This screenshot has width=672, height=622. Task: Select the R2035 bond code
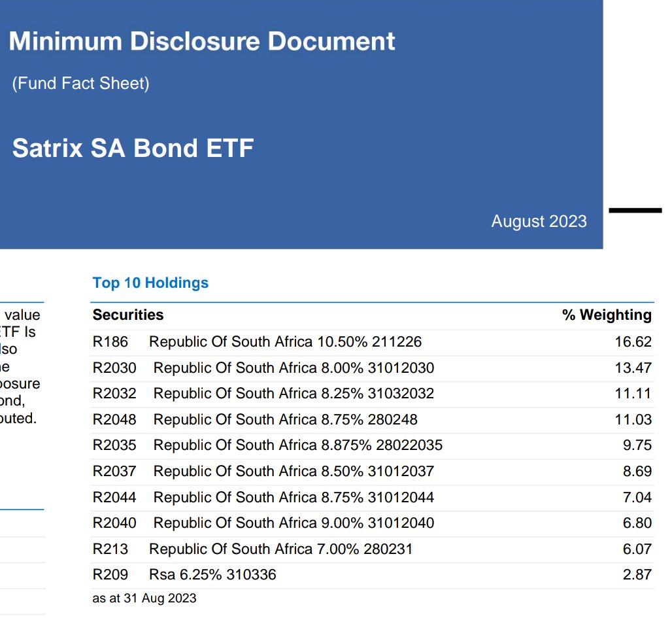(114, 445)
